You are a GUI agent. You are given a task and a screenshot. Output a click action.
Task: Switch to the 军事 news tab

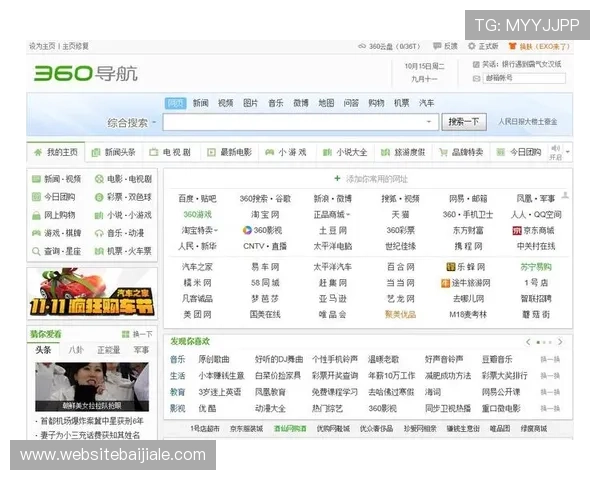coord(141,350)
